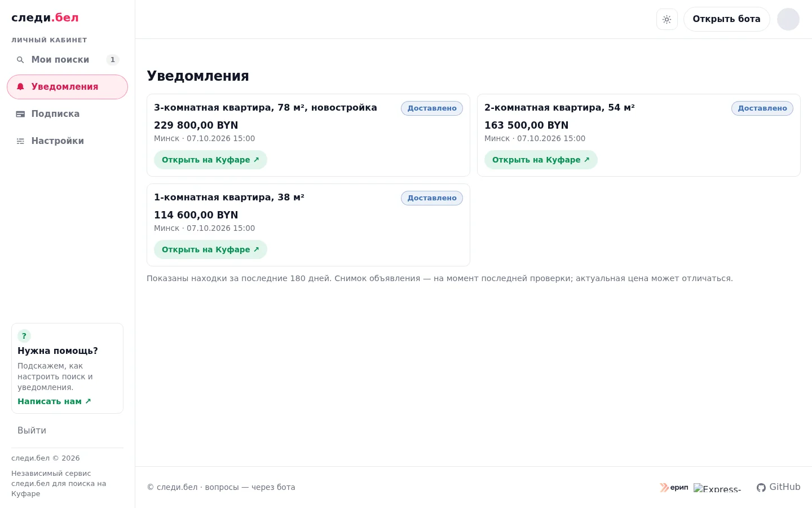Open the 3-комнатная квартира listing on Куфар

pyautogui.click(x=210, y=160)
